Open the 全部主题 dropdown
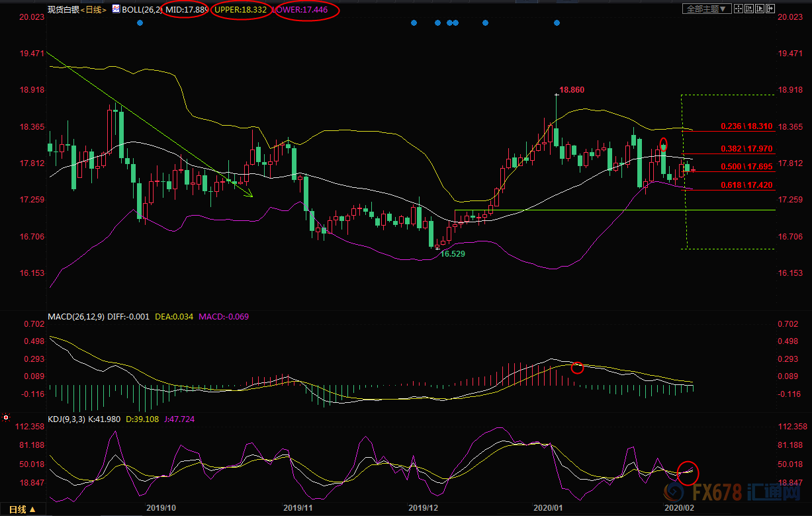 (707, 9)
